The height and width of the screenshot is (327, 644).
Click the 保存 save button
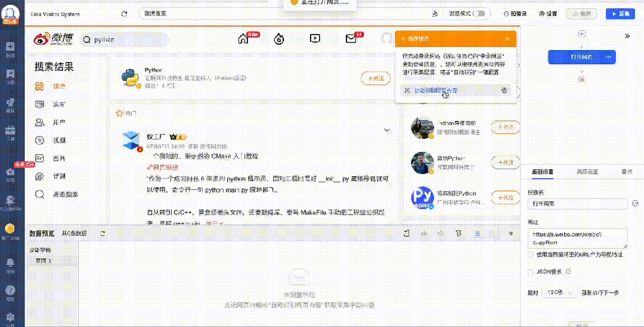581,14
